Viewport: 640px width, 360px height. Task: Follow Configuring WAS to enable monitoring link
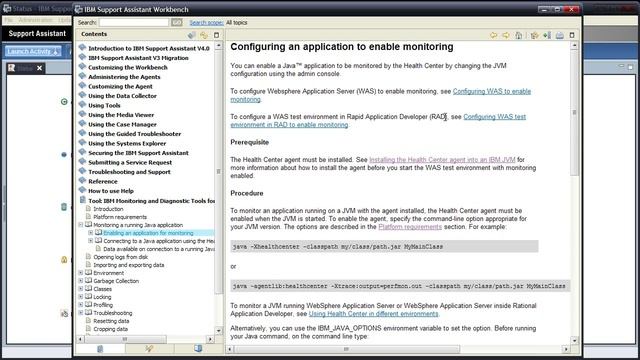coord(492,91)
